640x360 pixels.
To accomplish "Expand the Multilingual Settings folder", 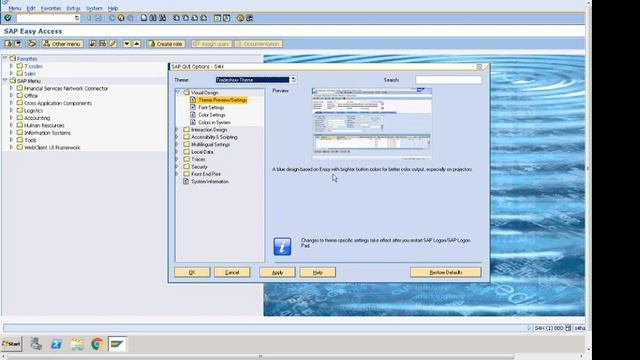I will click(177, 144).
